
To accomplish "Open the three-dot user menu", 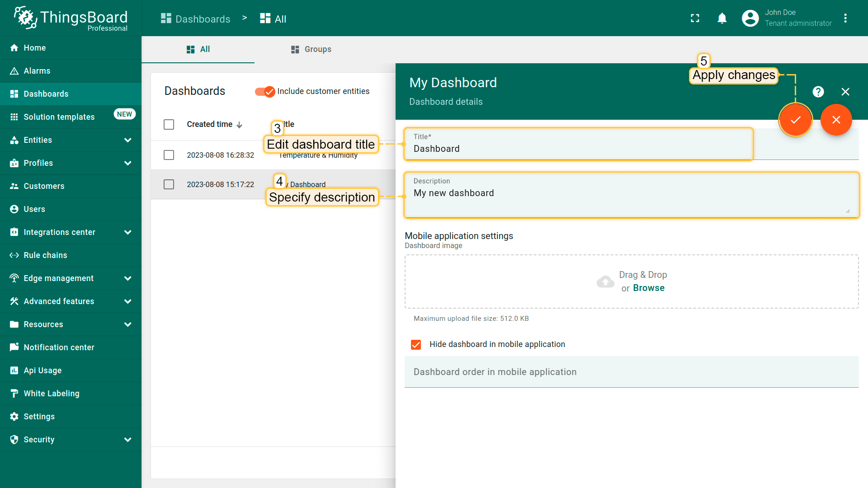I will pos(845,19).
